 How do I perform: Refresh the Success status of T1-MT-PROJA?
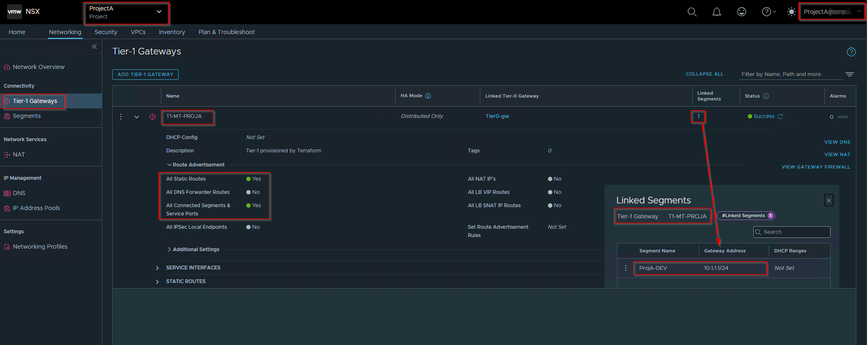point(780,117)
